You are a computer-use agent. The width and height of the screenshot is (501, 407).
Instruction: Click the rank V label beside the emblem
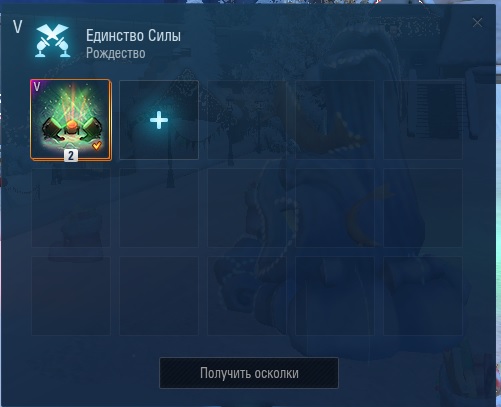[18, 26]
